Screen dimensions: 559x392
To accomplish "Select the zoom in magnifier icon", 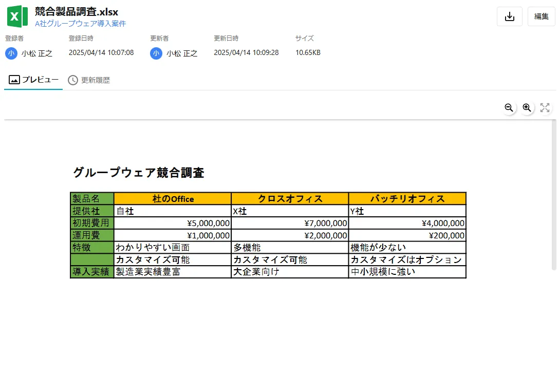I will click(527, 107).
